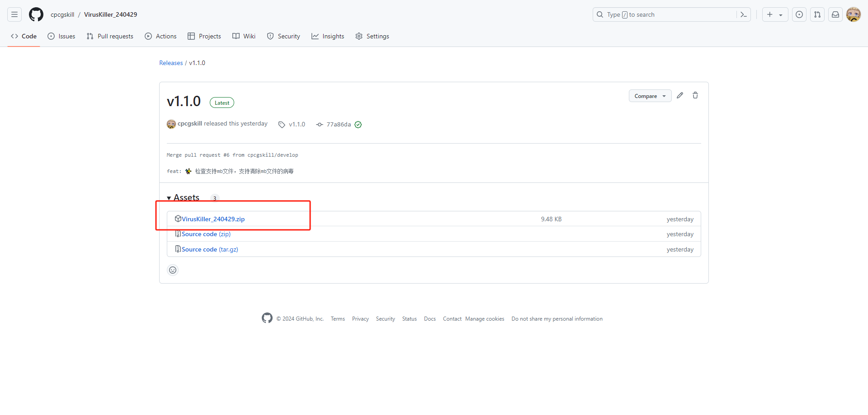The width and height of the screenshot is (868, 415).
Task: Open the cpcgskill owner link
Action: [x=62, y=14]
